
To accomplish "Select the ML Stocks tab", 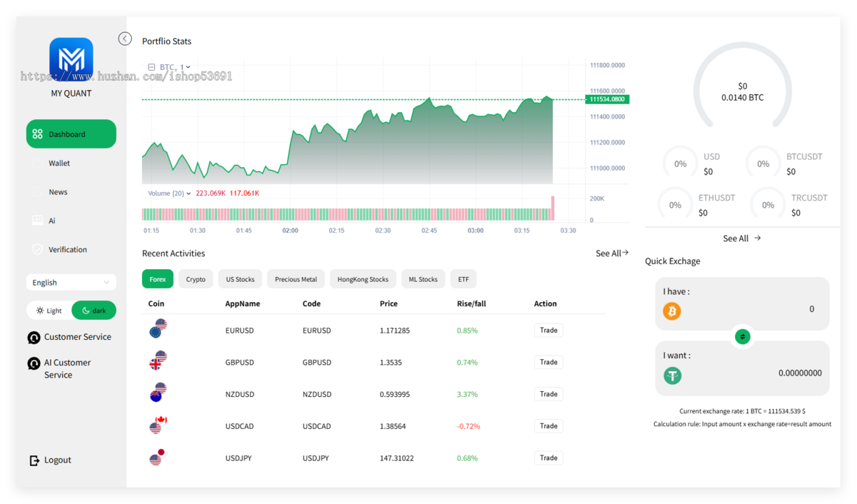I will [423, 279].
